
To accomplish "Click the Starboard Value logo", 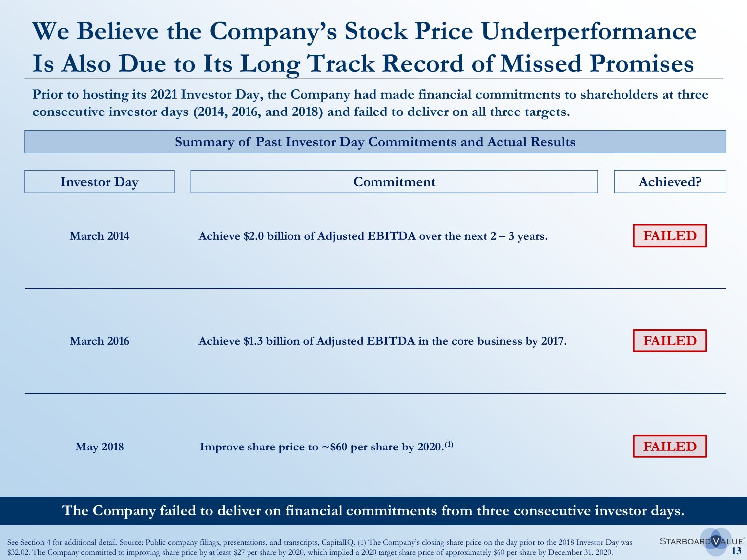I will (x=702, y=541).
